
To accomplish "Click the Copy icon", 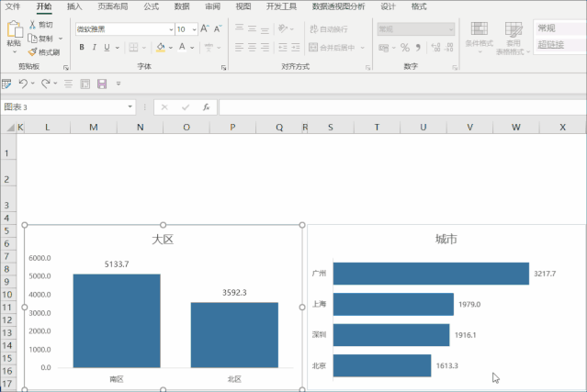I will tap(32, 39).
